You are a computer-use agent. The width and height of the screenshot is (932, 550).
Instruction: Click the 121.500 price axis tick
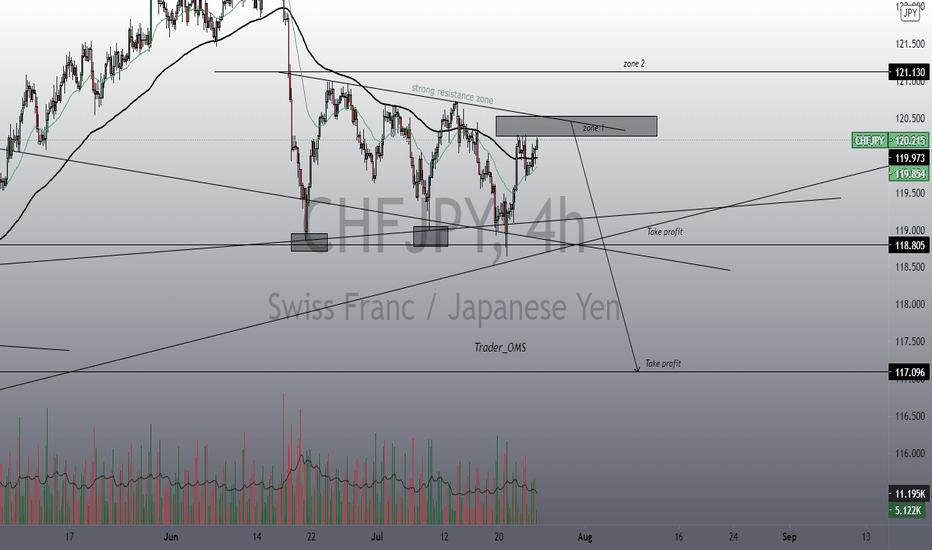(x=909, y=44)
